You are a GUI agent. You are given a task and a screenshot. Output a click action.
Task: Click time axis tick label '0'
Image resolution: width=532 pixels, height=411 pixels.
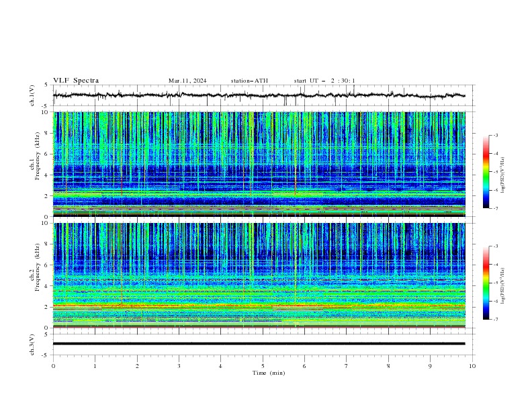click(x=53, y=366)
